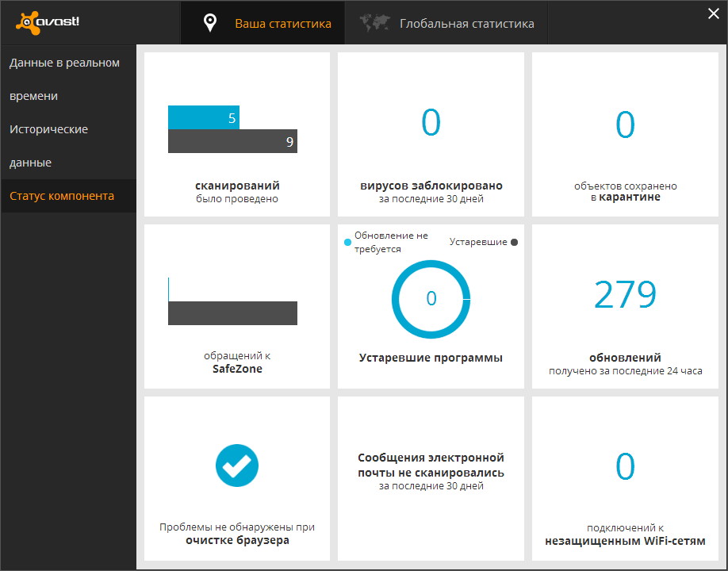Click the gray scans bar showing 9
728x571 pixels.
pyautogui.click(x=232, y=141)
